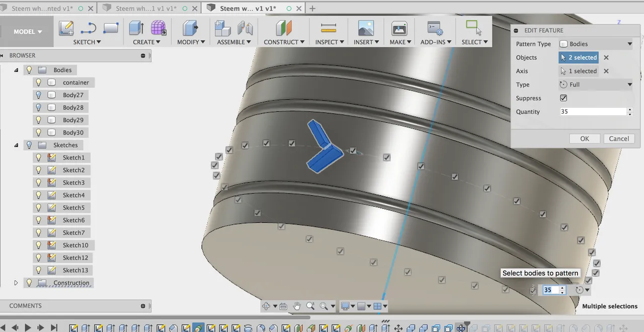The width and height of the screenshot is (644, 332).
Task: Toggle visibility of the Construction folder
Action: 29,283
